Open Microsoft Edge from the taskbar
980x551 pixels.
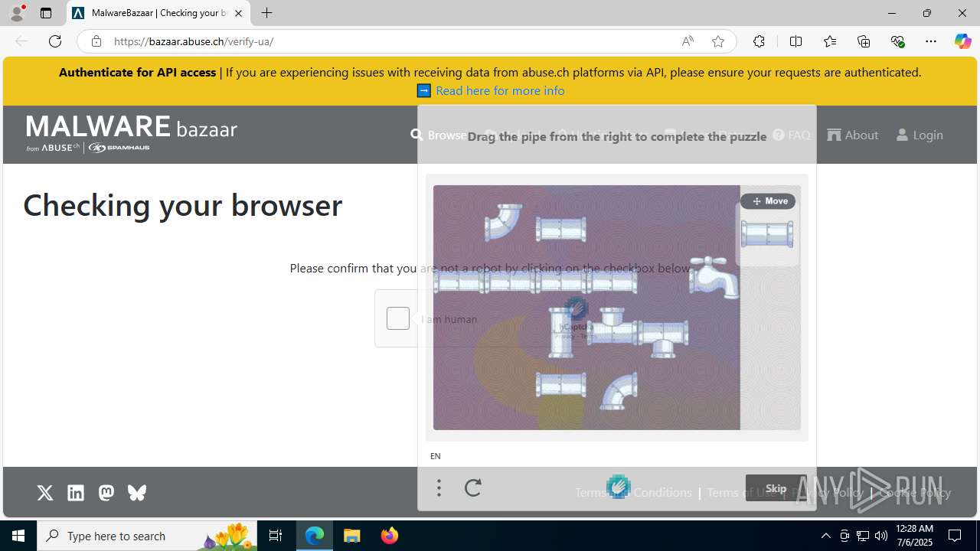click(x=315, y=536)
